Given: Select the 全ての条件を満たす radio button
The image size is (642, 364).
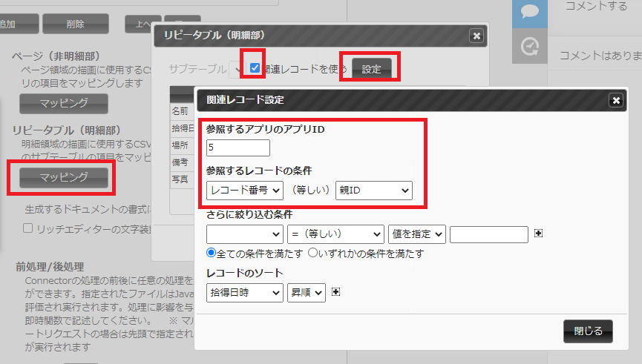Looking at the screenshot, I should click(x=212, y=254).
